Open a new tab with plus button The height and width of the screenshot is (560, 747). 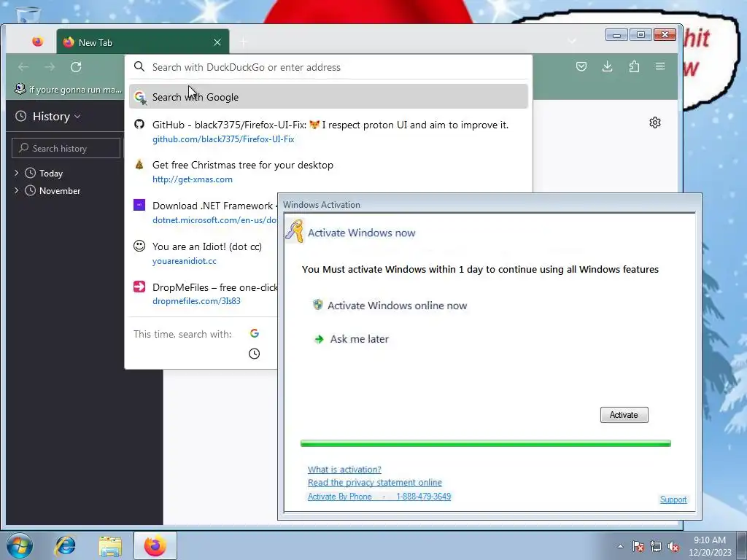[244, 42]
